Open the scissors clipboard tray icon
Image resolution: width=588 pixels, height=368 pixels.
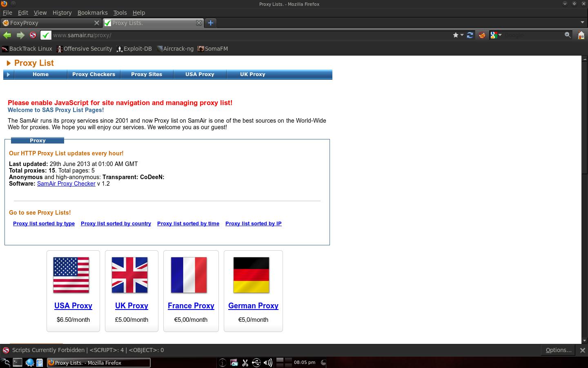245,363
